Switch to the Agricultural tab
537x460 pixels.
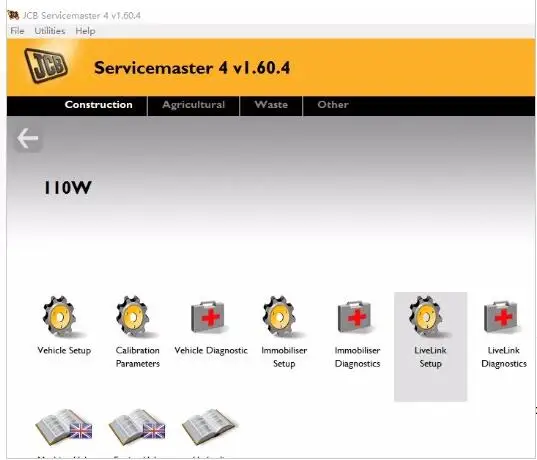[x=194, y=105]
